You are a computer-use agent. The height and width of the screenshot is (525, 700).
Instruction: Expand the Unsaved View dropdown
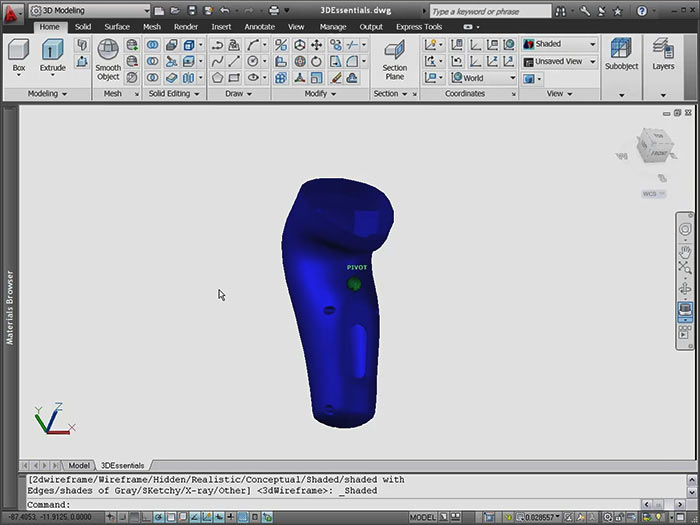(x=559, y=61)
